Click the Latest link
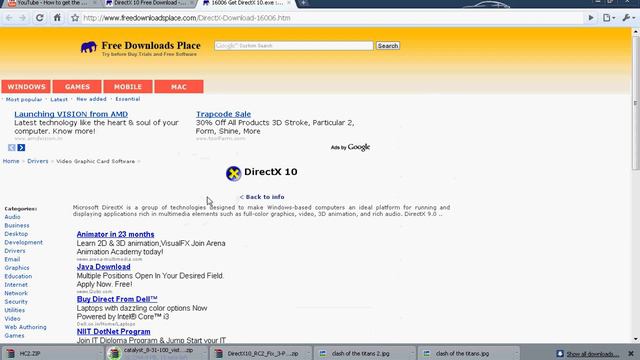The image size is (640, 360). (x=59, y=99)
